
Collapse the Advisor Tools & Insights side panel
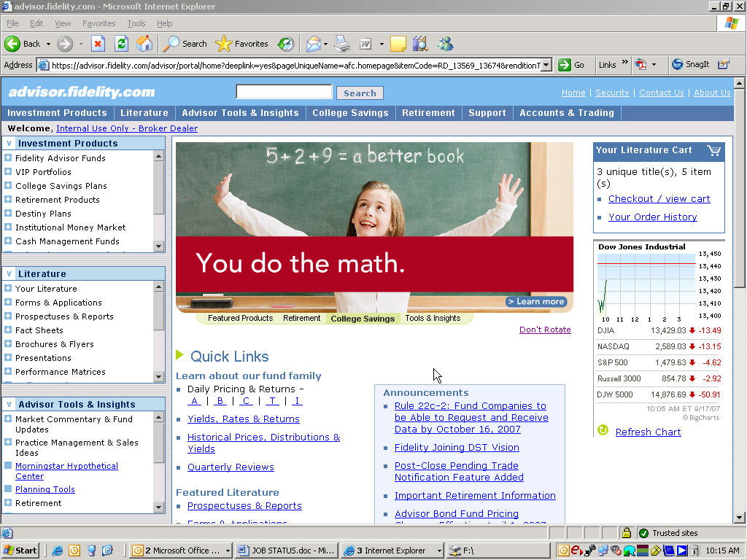(x=9, y=404)
